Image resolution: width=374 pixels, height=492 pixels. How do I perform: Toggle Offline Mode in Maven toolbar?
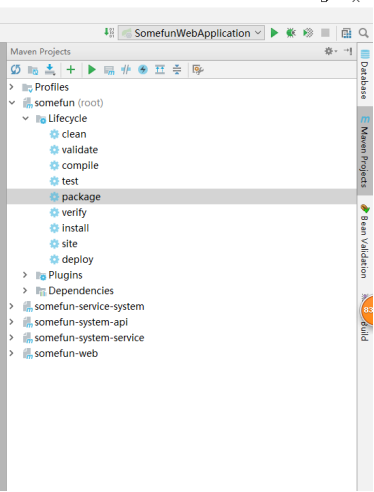pos(126,70)
